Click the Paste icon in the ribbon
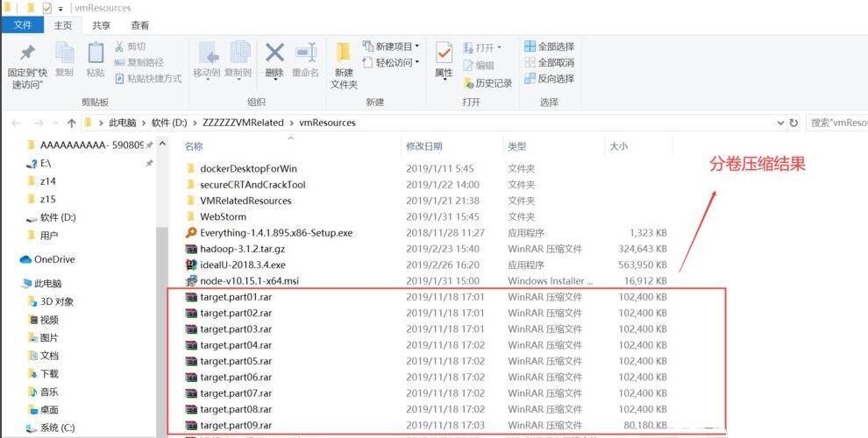868x438 pixels. point(95,54)
